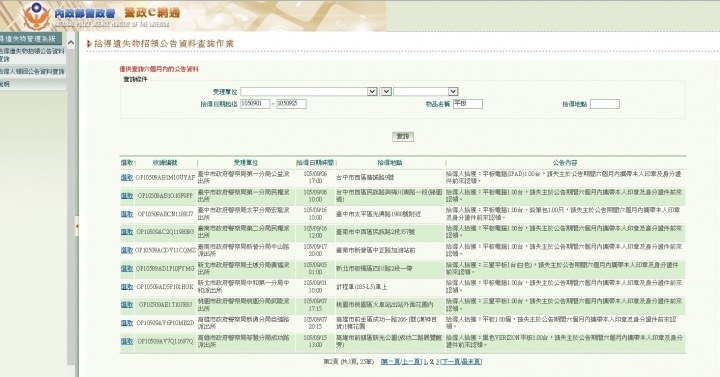This screenshot has width=720, height=377.
Task: Select announcement mentioning 黑色VERIZON平板
Action: [564, 341]
